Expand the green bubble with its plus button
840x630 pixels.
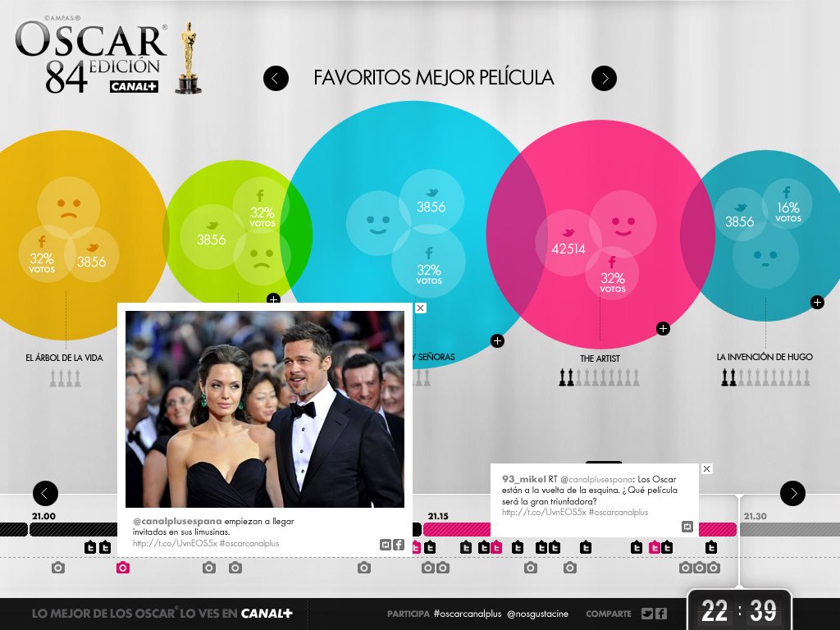pos(273,299)
